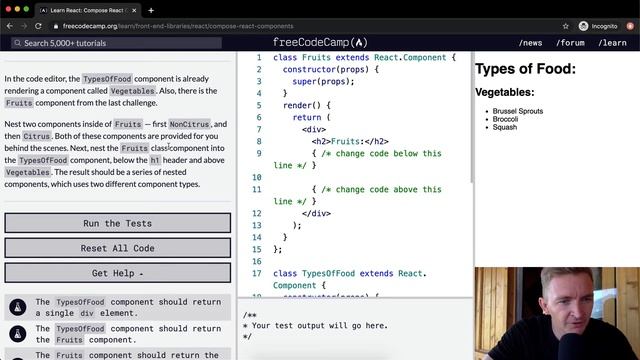Select the Learn React: Compose React tab
This screenshot has width=640, height=360.
pyautogui.click(x=88, y=10)
